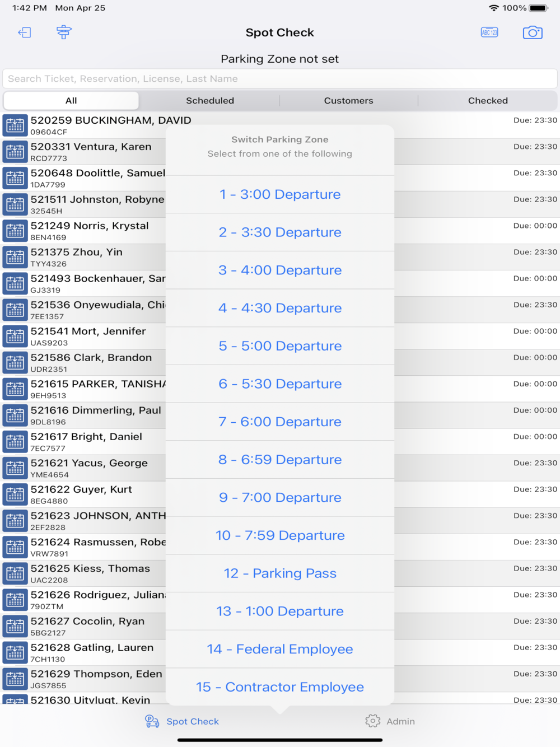Tap calendar icon for 520331 Ventura, Karen
Screen dimensions: 560x747
pyautogui.click(x=15, y=152)
